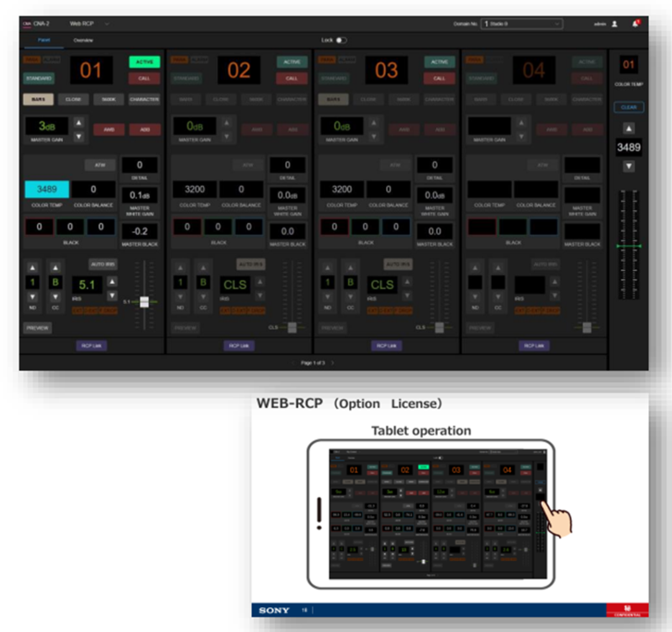Toggle ACTIVE on camera 03
Image resolution: width=672 pixels, height=632 pixels.
[x=439, y=62]
